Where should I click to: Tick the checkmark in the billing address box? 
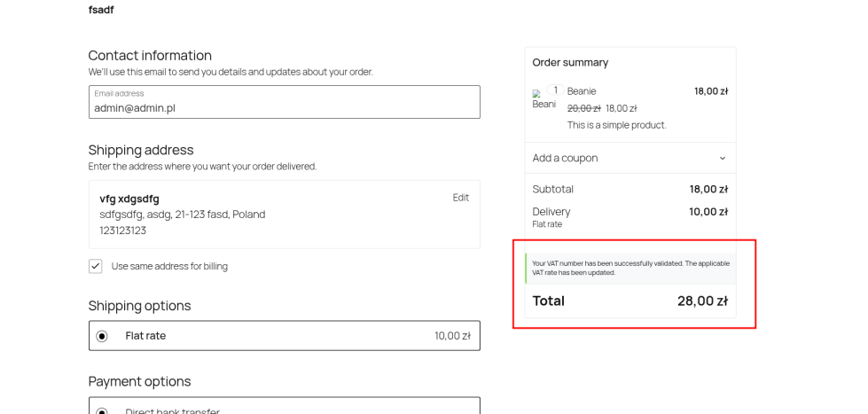tap(96, 266)
